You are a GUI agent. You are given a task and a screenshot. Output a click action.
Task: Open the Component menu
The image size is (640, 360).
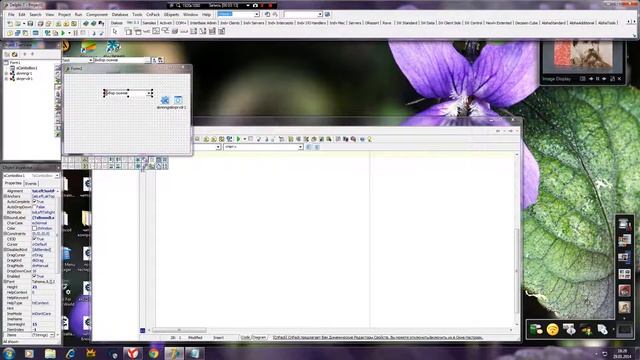tap(97, 14)
